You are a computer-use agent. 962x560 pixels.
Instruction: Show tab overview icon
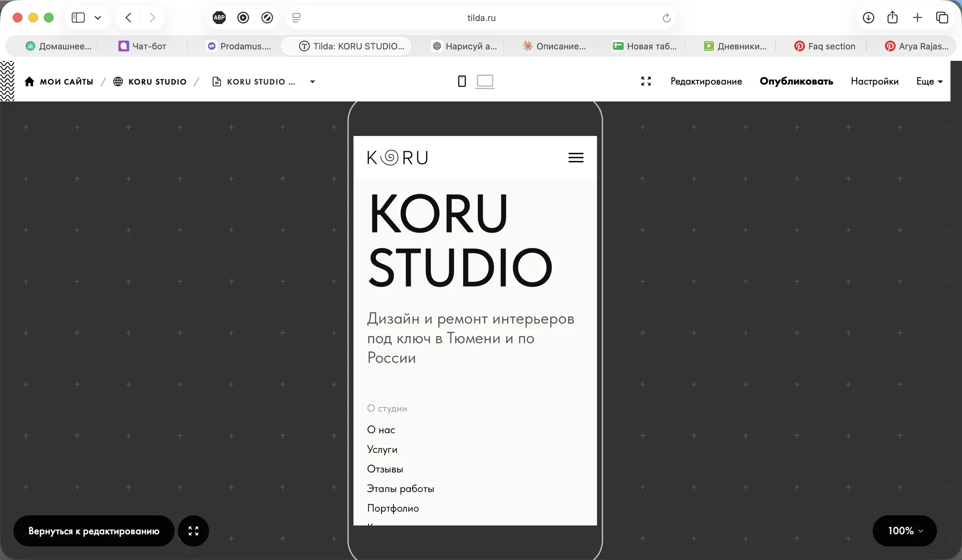942,18
